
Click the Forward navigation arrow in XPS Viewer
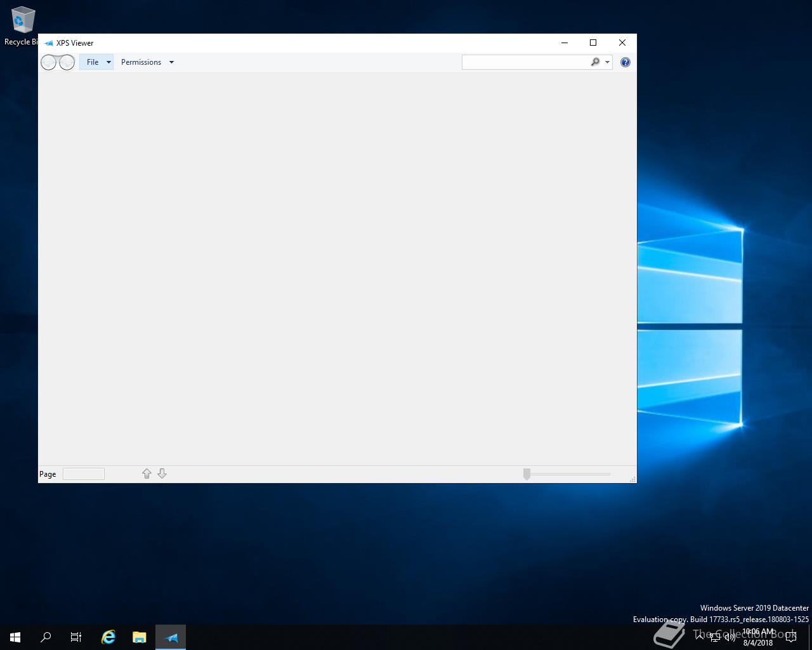point(67,62)
